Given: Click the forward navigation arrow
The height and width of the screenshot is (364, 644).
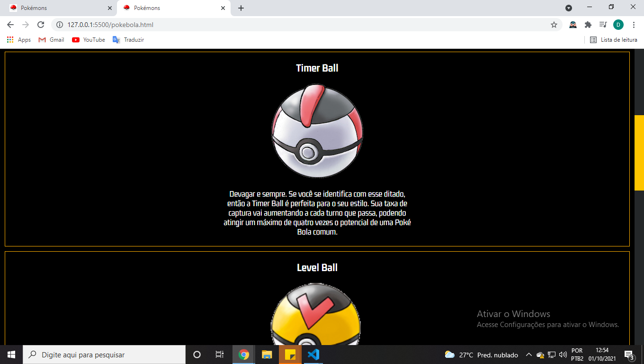Looking at the screenshot, I should pyautogui.click(x=26, y=25).
